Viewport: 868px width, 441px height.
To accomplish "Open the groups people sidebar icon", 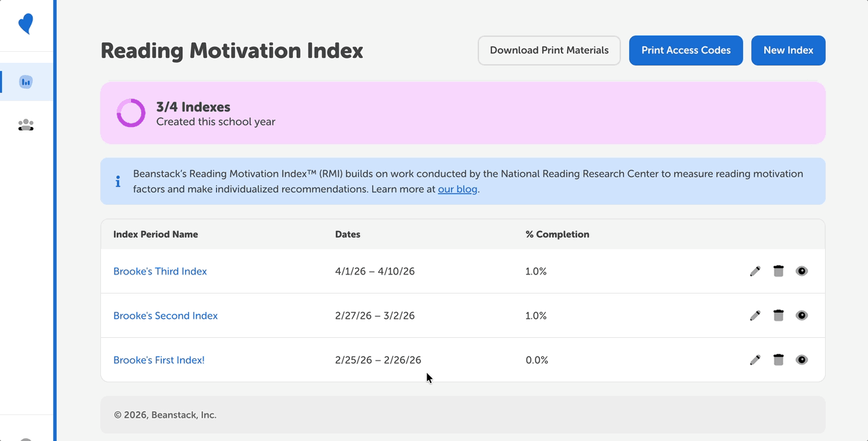I will [x=26, y=125].
